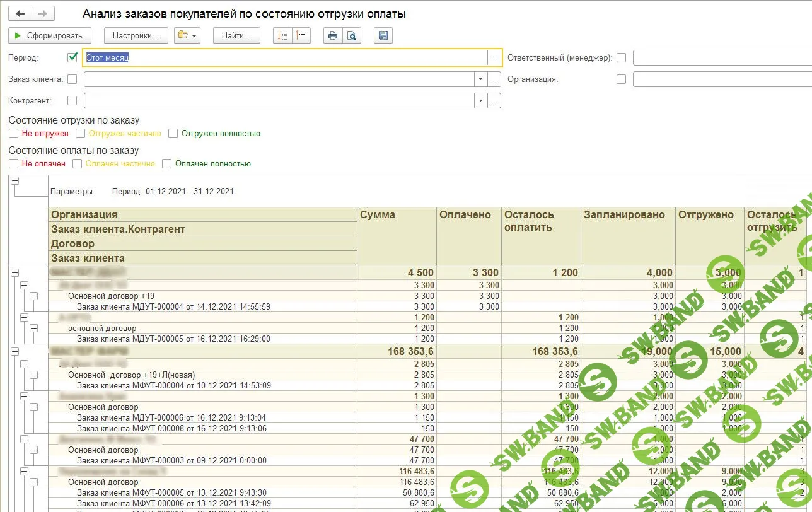Click the Контрагент input field
The image size is (812, 512).
tap(279, 100)
